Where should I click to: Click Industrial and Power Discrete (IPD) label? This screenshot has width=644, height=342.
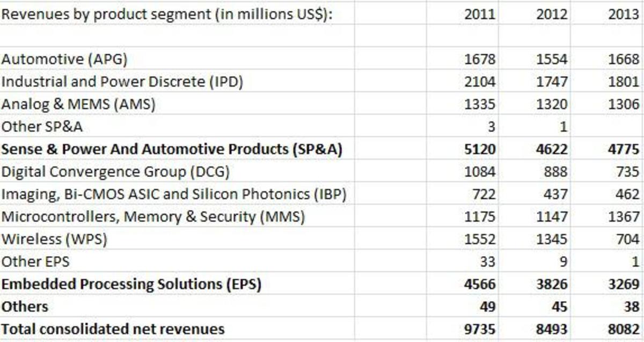click(x=122, y=82)
